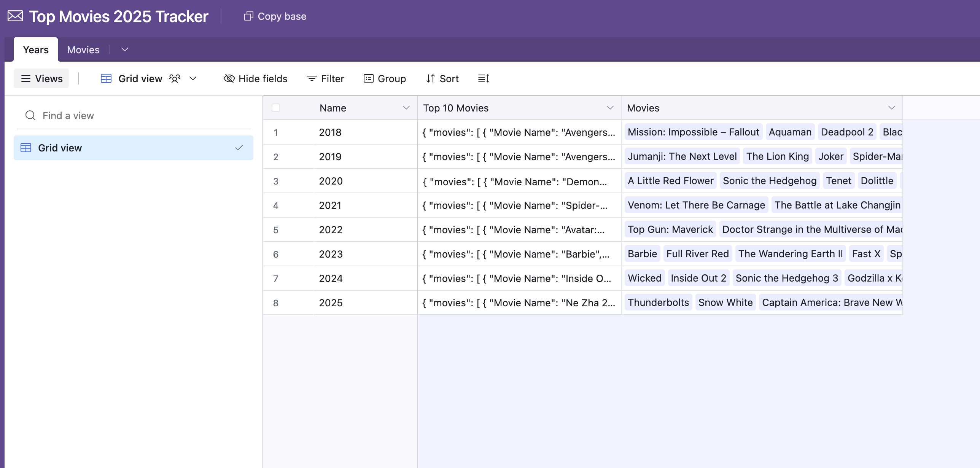The height and width of the screenshot is (468, 980).
Task: Open the Aquaman linked record
Action: coord(790,132)
